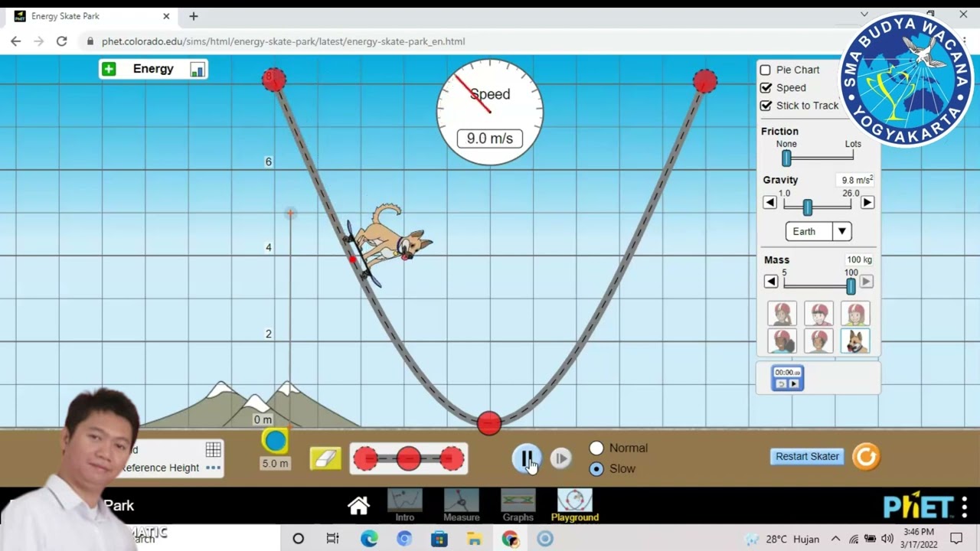Close the Energy Skate Park tab
Image resolution: width=980 pixels, height=551 pixels.
166,16
